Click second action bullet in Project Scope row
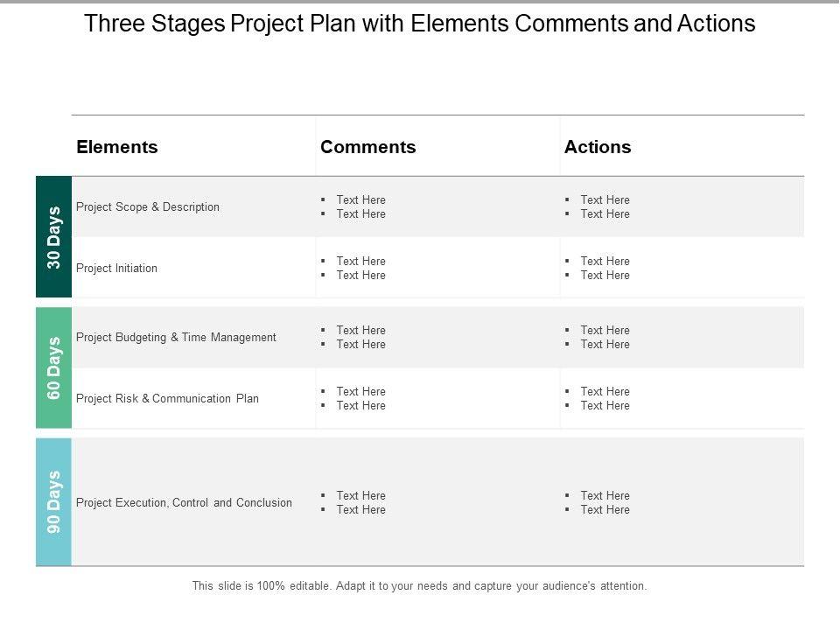 (x=605, y=214)
